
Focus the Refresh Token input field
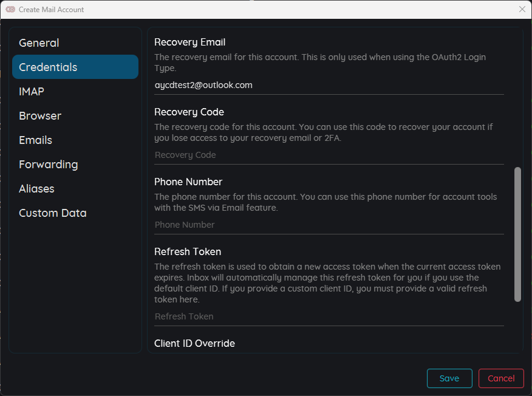(329, 316)
